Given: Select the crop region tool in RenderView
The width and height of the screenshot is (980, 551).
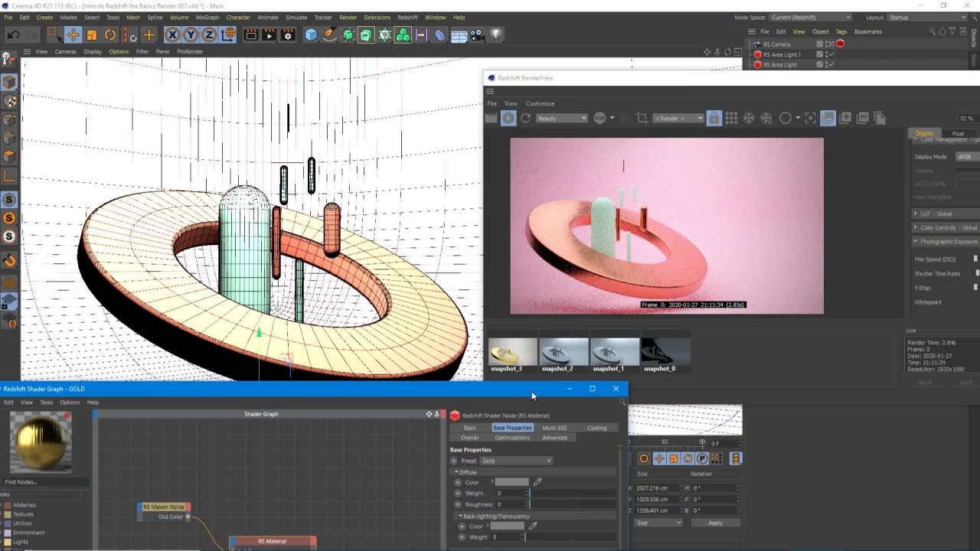Looking at the screenshot, I should [x=642, y=118].
